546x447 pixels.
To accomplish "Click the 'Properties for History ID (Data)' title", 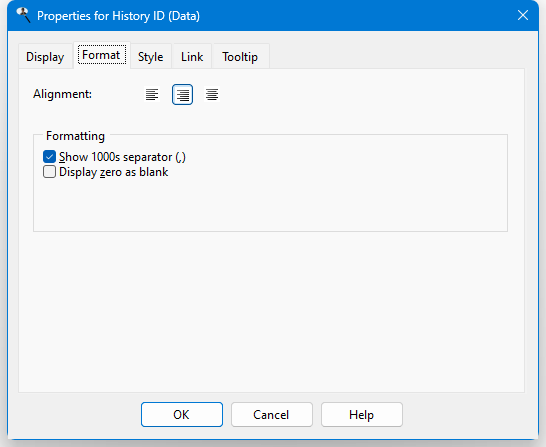I will (x=118, y=16).
